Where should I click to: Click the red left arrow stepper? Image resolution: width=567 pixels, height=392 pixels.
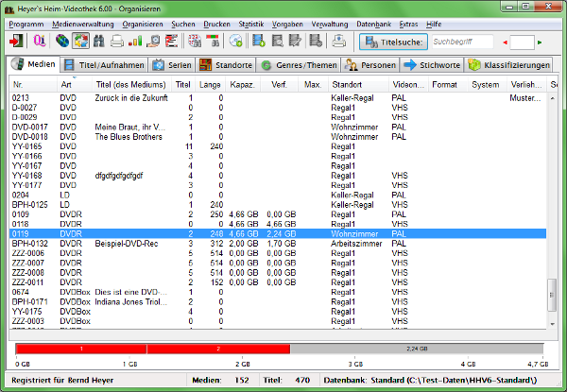point(504,42)
